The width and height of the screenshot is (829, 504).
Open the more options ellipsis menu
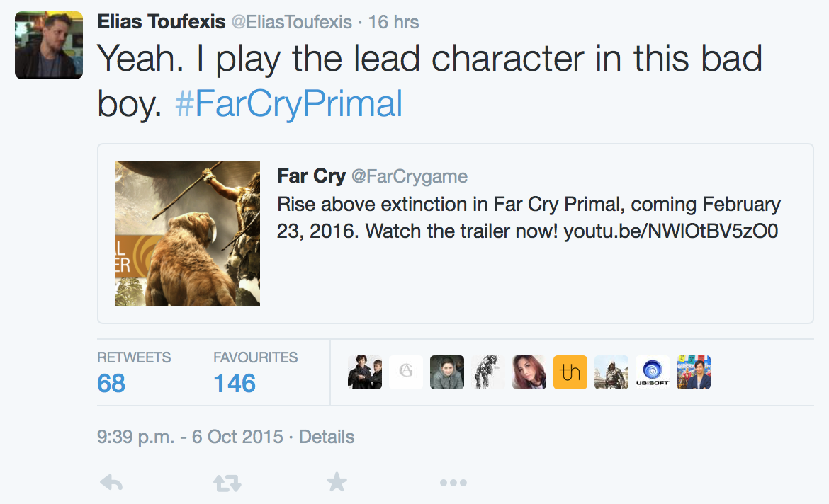coord(453,483)
